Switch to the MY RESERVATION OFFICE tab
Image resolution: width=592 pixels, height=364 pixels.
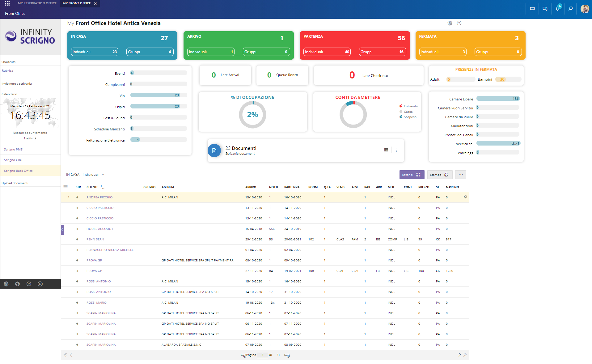pos(37,3)
